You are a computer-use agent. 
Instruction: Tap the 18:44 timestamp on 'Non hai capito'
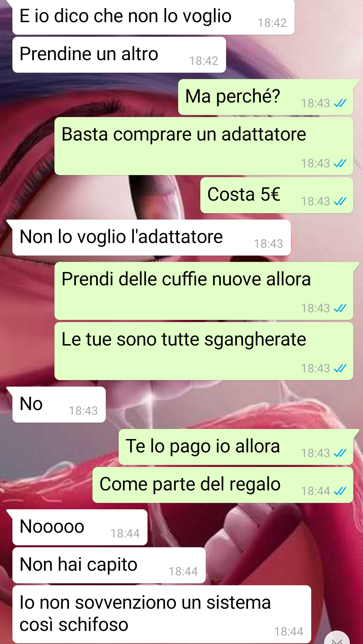[183, 571]
